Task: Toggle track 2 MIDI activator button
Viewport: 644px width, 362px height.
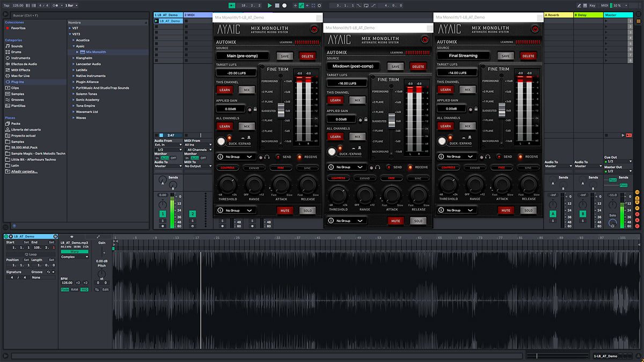Action: click(x=193, y=214)
